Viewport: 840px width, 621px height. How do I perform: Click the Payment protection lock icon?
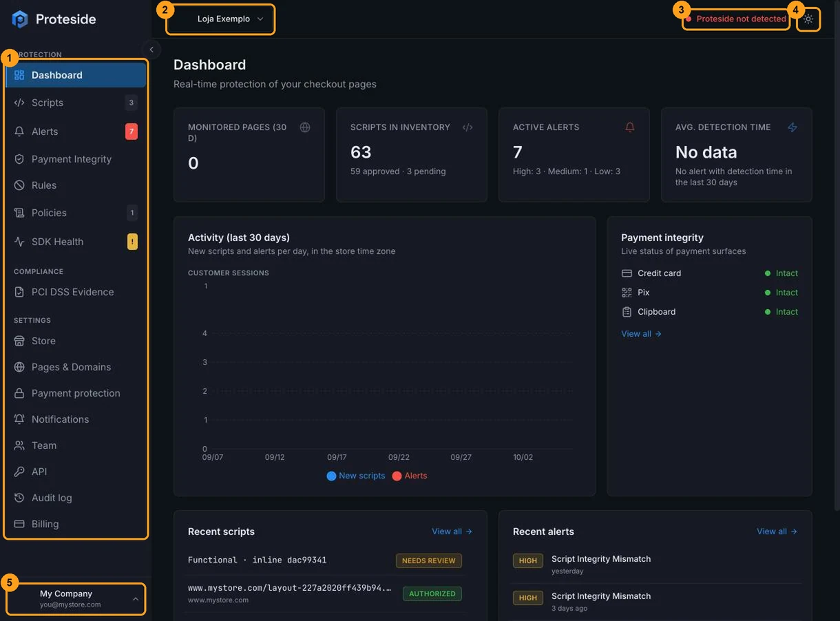19,393
